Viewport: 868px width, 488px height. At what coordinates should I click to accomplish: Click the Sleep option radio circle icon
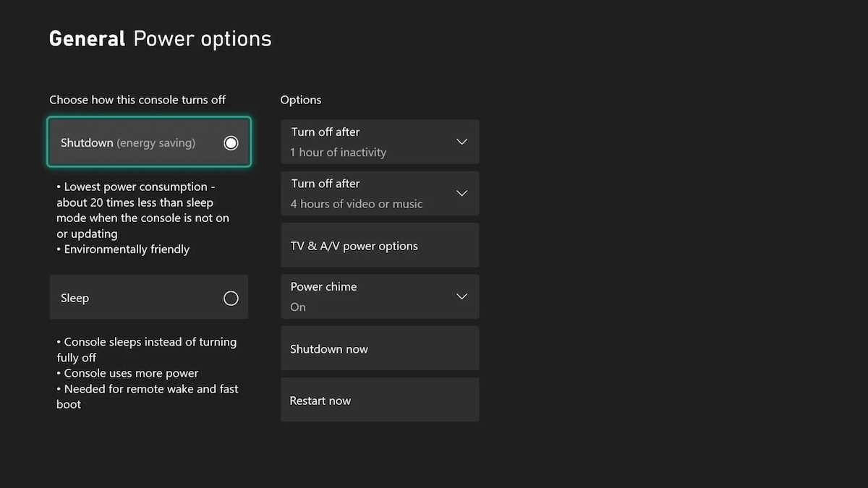pyautogui.click(x=231, y=297)
